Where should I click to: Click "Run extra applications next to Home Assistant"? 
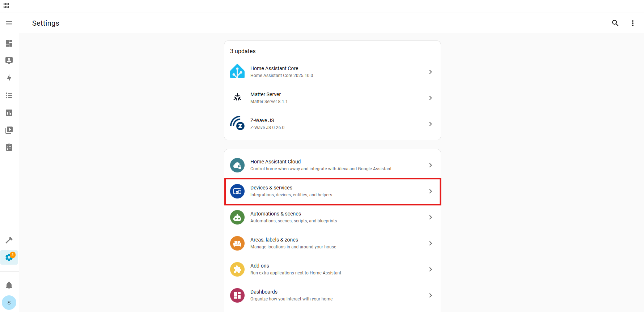pos(296,273)
